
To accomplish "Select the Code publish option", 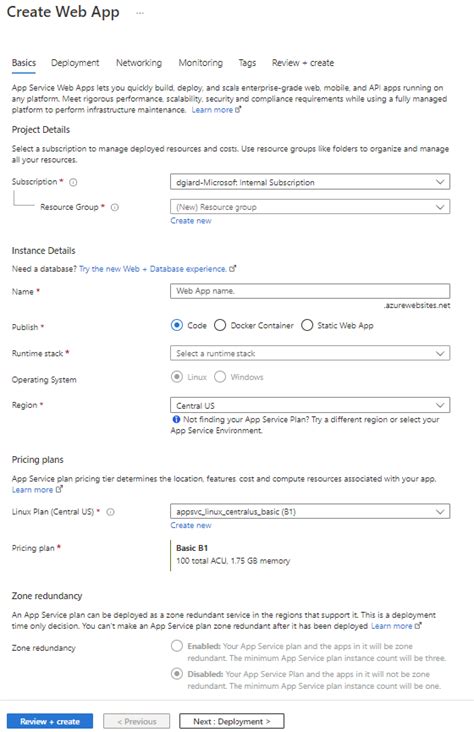I will pos(177,325).
